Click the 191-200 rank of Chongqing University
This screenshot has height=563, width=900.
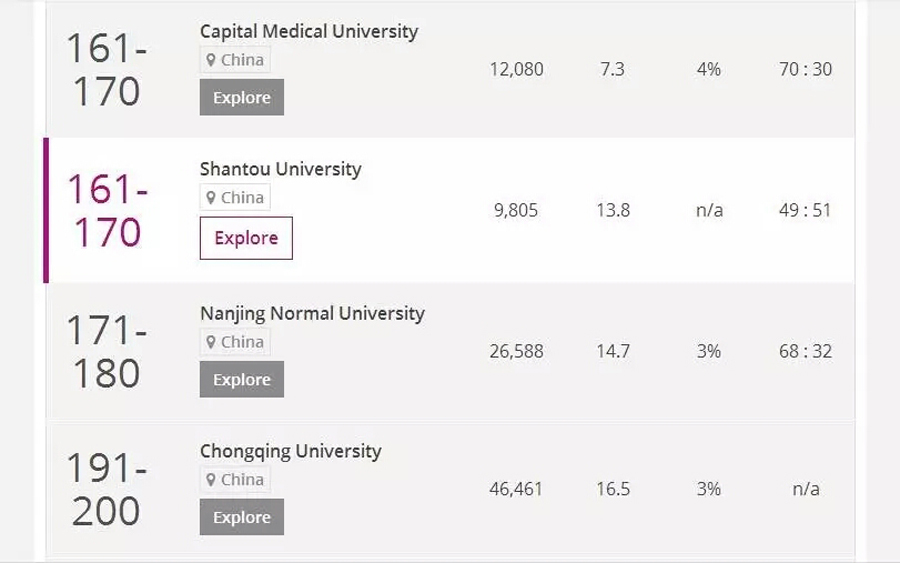coord(107,490)
